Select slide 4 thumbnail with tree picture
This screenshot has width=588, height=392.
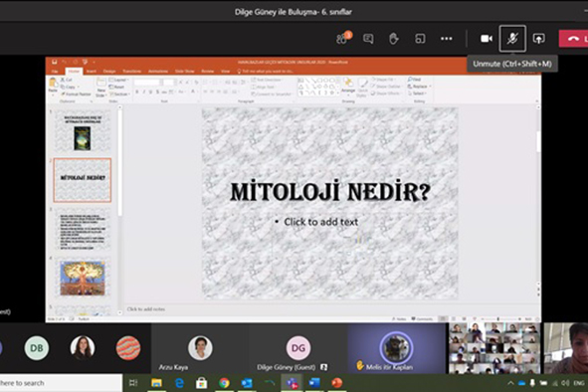click(83, 278)
